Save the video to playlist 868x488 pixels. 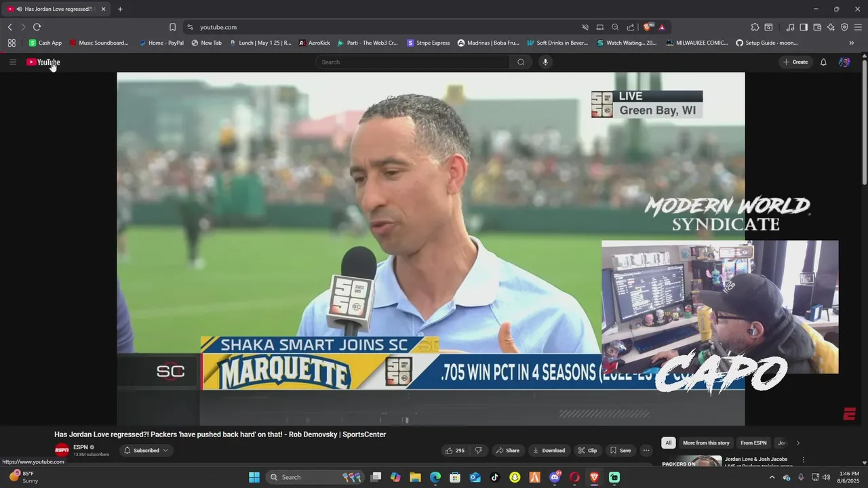(x=620, y=450)
